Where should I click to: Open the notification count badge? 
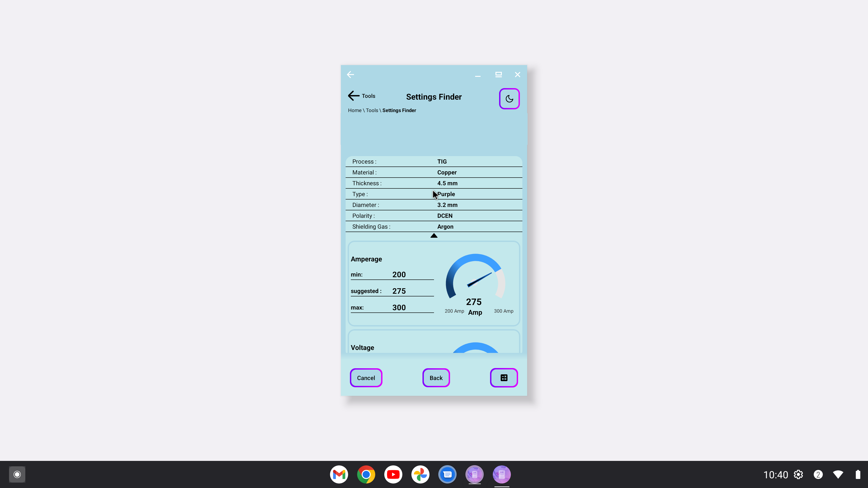pyautogui.click(x=818, y=474)
